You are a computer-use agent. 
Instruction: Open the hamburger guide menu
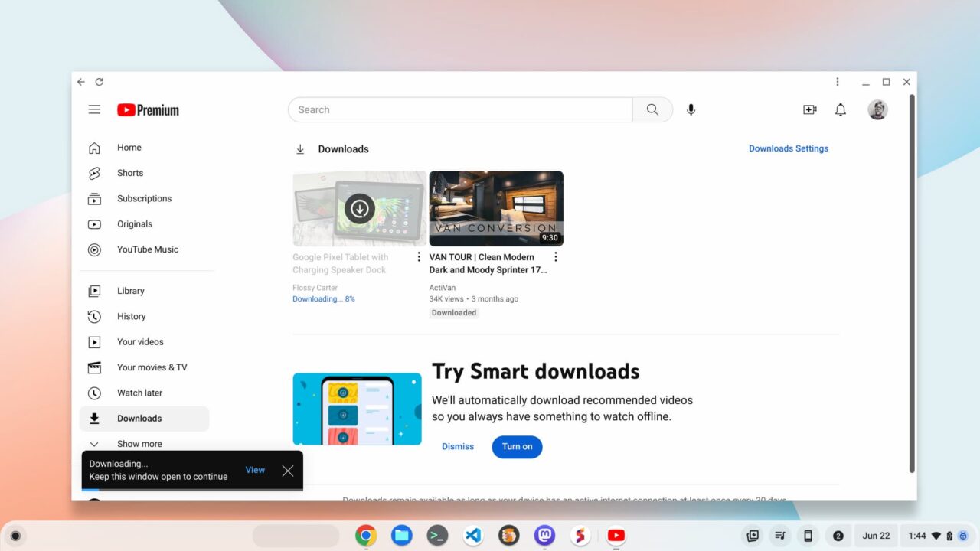pyautogui.click(x=94, y=109)
